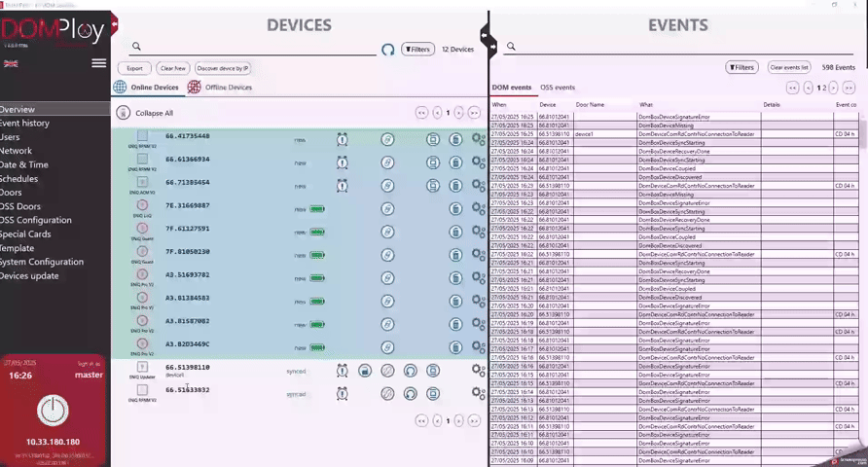Click the screen icon for device 66.51633832
Image resolution: width=868 pixels, height=467 pixels.
pos(433,393)
